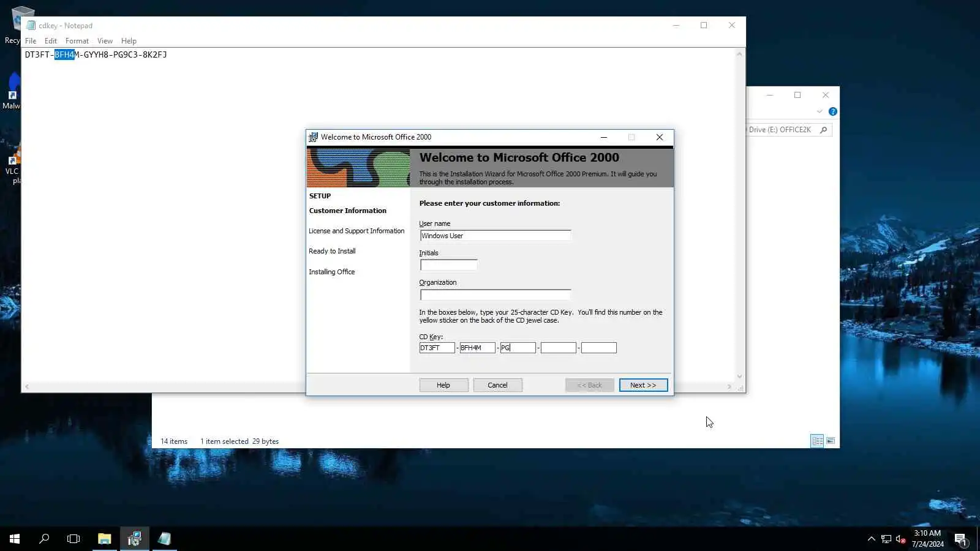Viewport: 980px width, 551px height.
Task: Click the Initials input field
Action: click(449, 265)
